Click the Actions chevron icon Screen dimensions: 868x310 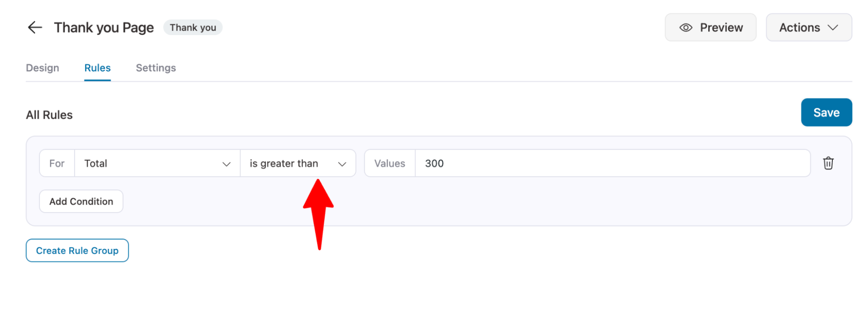[x=832, y=27]
